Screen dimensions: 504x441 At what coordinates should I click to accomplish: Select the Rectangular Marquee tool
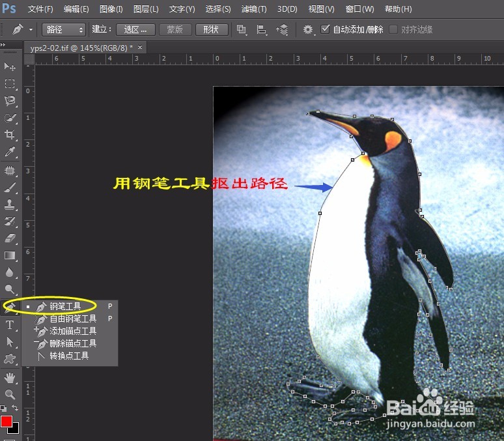coord(10,83)
